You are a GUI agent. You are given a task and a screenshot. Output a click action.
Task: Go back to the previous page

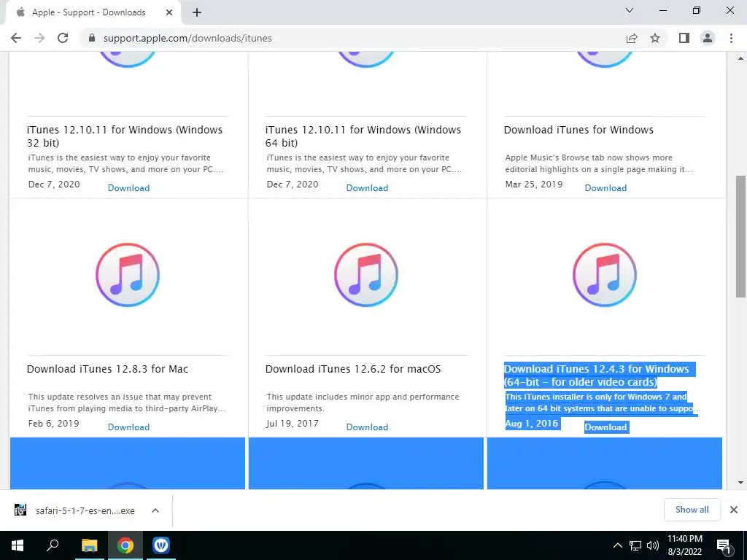[16, 38]
